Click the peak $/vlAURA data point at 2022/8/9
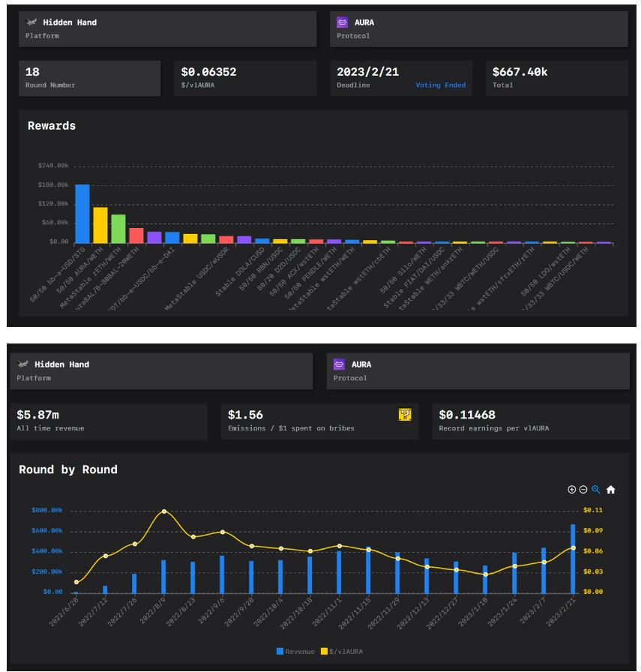The width and height of the screenshot is (641, 672). tap(164, 511)
